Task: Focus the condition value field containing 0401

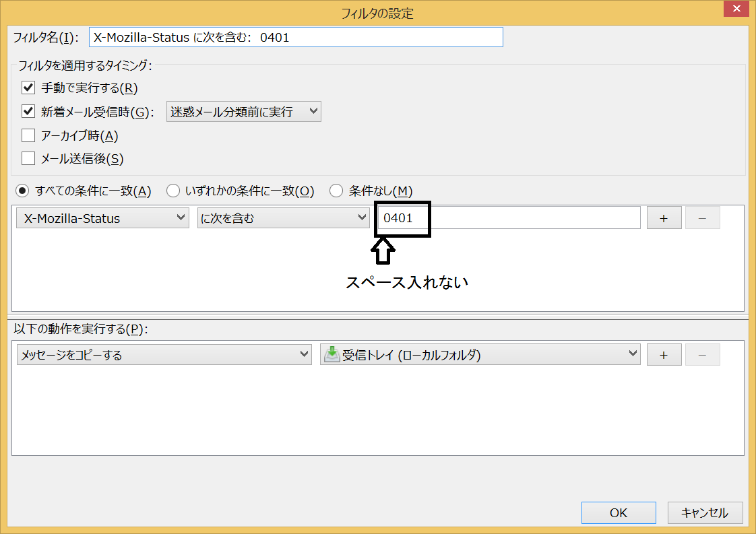Action: coord(509,218)
